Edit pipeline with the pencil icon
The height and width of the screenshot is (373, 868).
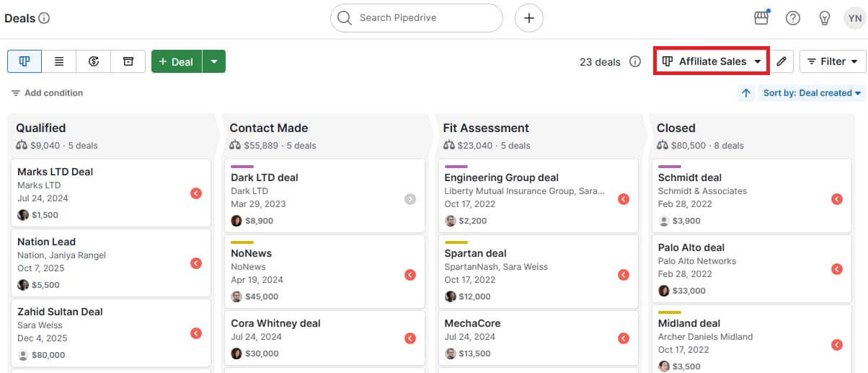tap(781, 61)
